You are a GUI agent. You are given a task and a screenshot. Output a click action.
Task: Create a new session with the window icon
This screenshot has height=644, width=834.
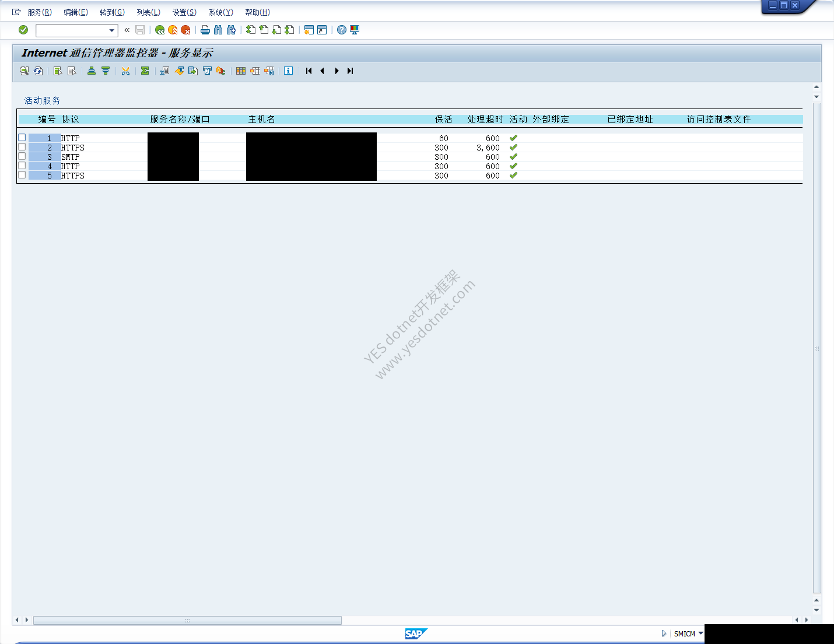click(309, 30)
